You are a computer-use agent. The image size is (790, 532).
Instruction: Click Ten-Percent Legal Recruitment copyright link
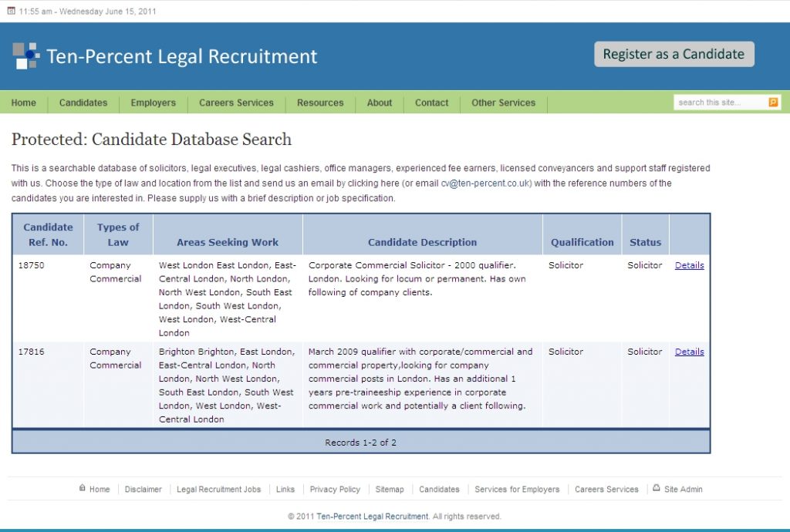tap(373, 517)
